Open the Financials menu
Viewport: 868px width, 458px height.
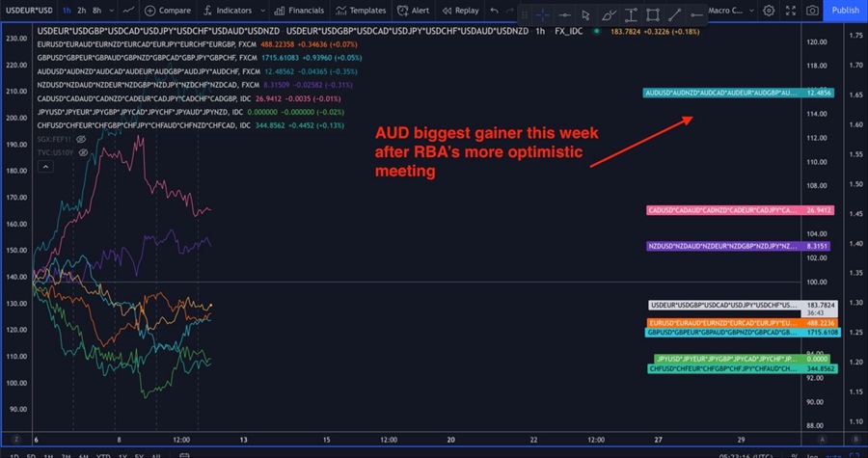[294, 11]
